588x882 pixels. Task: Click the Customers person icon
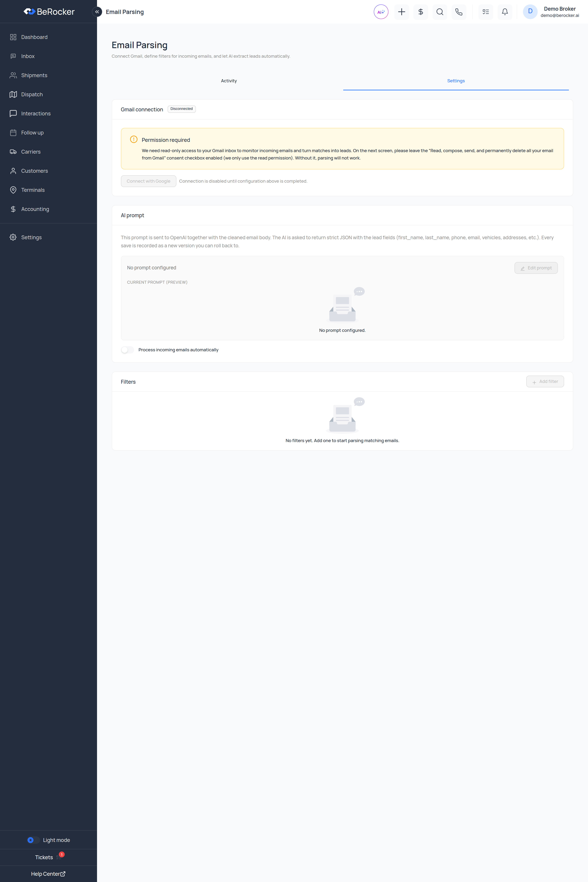(x=13, y=171)
